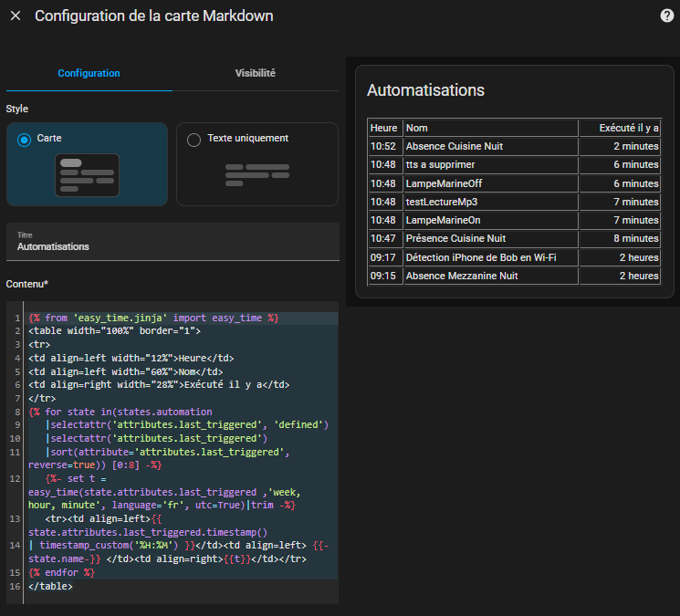The image size is (680, 616).
Task: Click the Automatisations preview card title
Action: [x=425, y=90]
